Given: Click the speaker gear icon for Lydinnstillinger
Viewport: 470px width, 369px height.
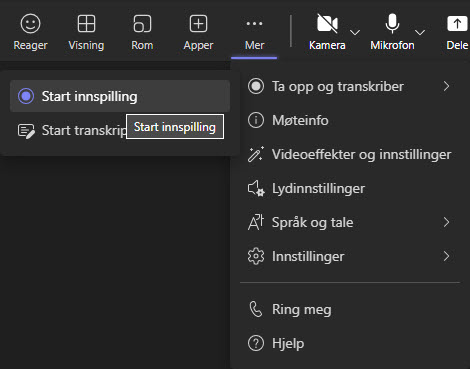Looking at the screenshot, I should [x=256, y=189].
